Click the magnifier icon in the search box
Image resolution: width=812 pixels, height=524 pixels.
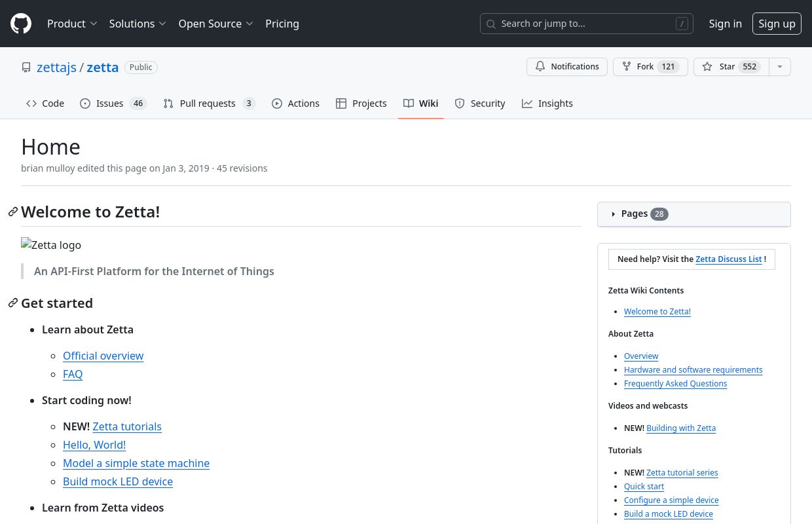pyautogui.click(x=491, y=24)
